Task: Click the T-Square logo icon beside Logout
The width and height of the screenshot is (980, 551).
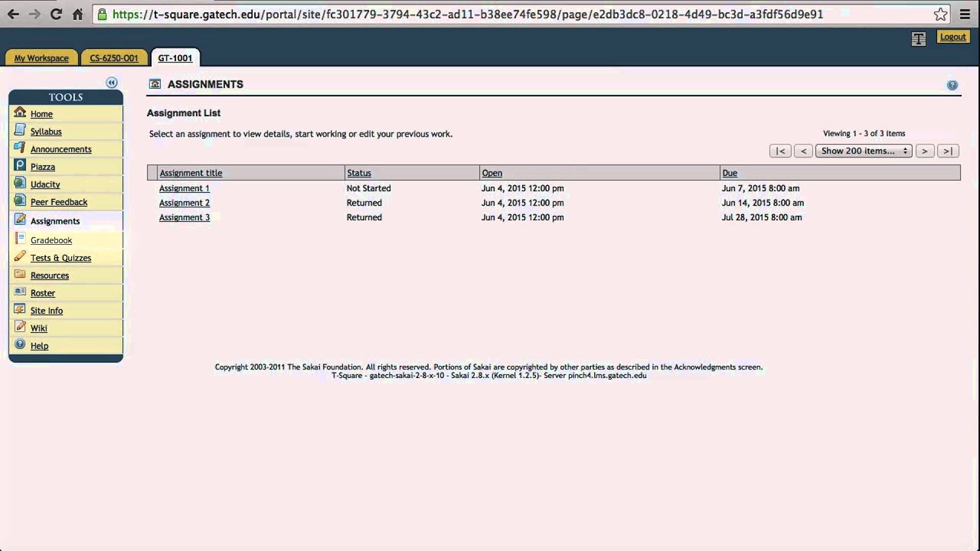Action: pyautogui.click(x=919, y=39)
